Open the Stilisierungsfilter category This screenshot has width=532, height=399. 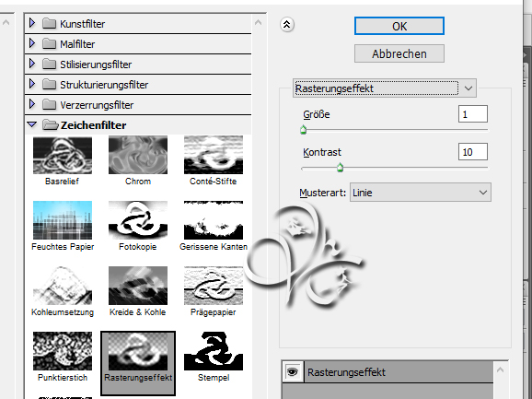[32, 64]
